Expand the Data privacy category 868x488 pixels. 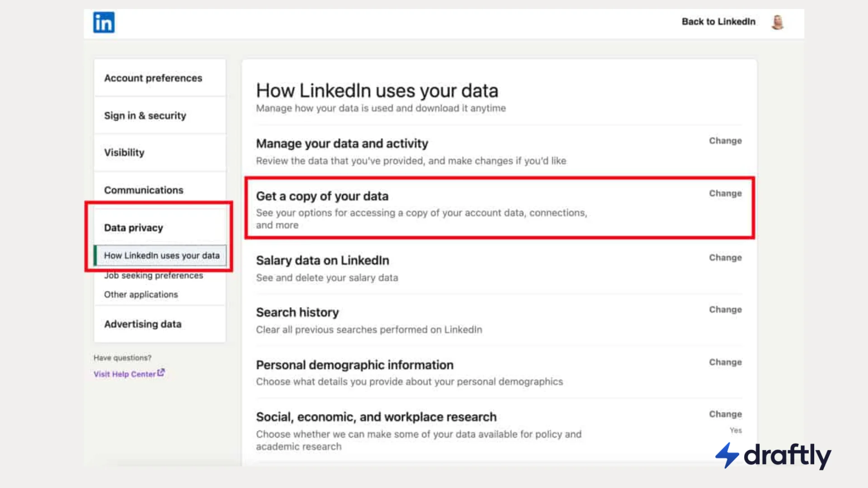click(133, 227)
